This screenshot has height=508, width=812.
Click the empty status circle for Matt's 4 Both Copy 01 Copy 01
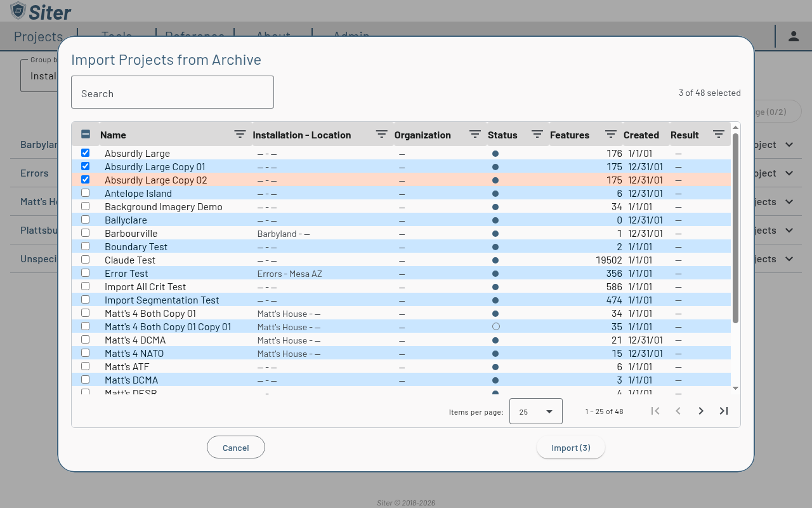pyautogui.click(x=496, y=326)
